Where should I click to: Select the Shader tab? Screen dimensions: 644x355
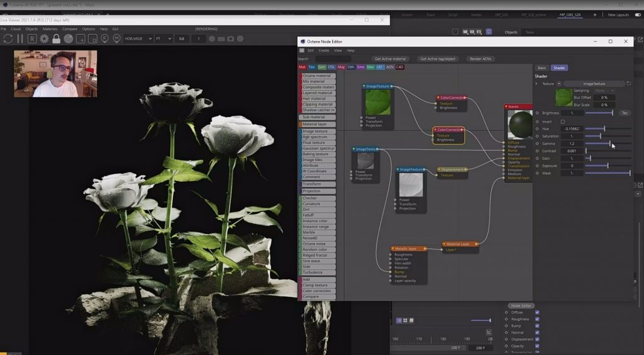pos(559,68)
